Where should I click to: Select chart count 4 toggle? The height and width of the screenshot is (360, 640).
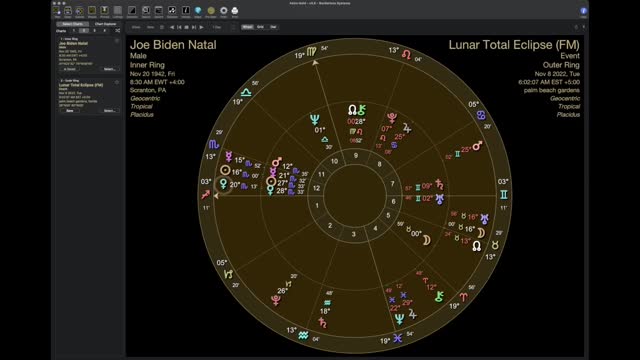(104, 31)
